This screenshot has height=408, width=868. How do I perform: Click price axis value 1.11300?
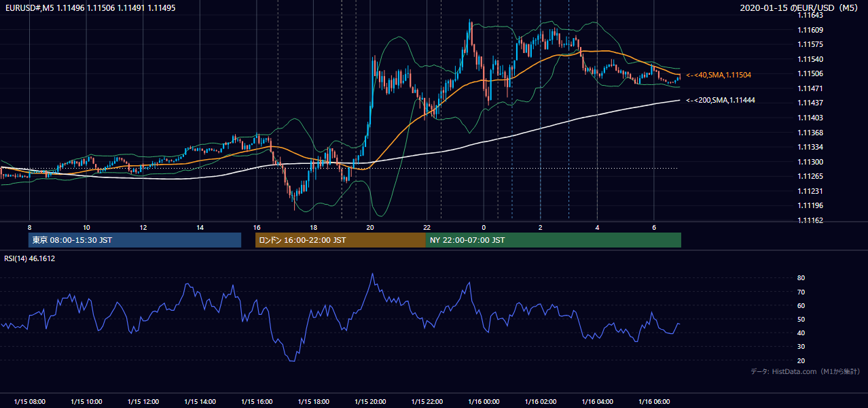[810, 163]
